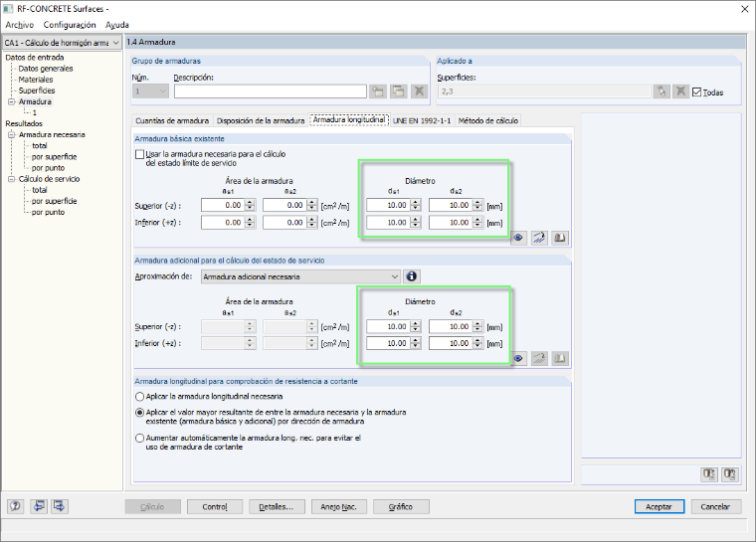Click the Detalles... button

277,507
